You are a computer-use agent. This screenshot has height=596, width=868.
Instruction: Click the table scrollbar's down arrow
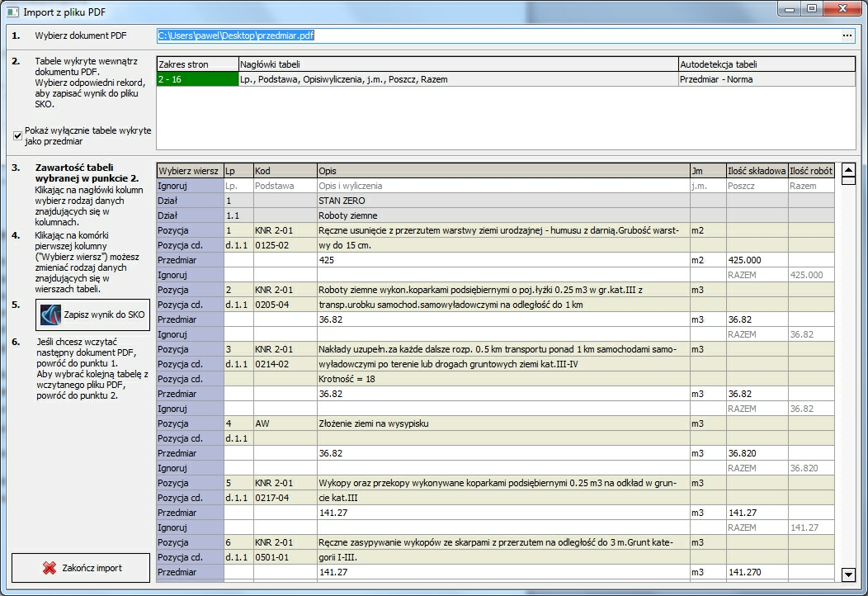(x=848, y=575)
